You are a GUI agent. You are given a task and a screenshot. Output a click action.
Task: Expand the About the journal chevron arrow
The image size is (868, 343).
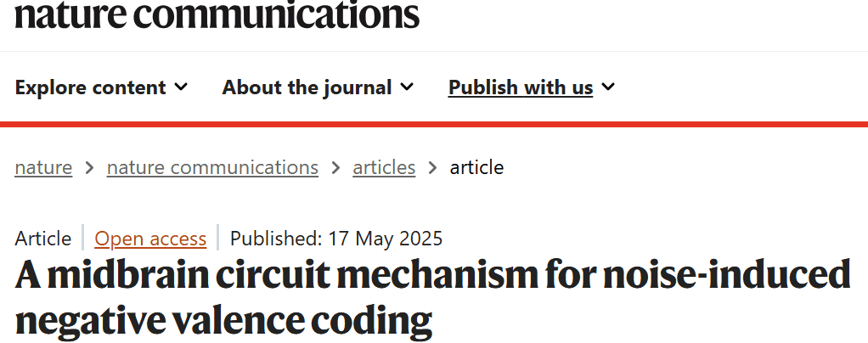tap(407, 87)
